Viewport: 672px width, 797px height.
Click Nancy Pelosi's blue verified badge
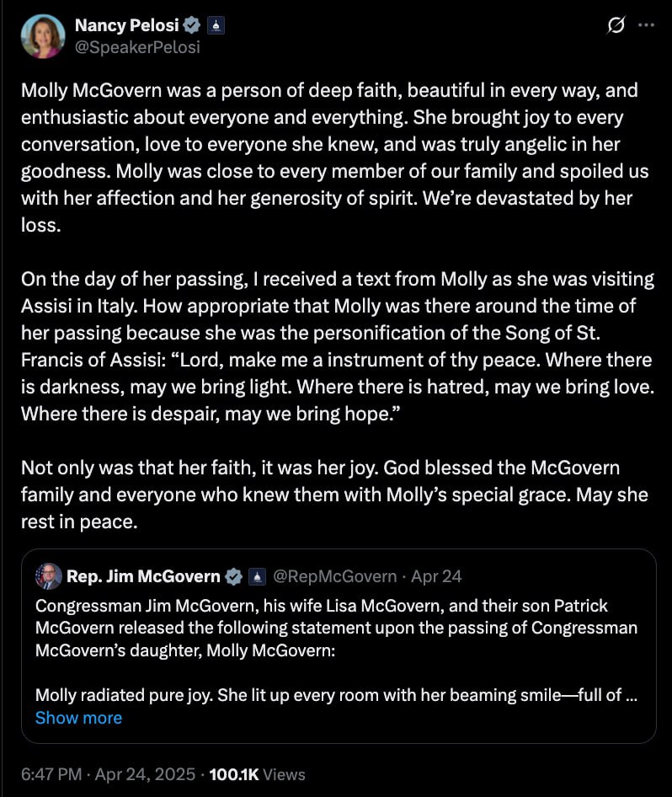click(191, 25)
